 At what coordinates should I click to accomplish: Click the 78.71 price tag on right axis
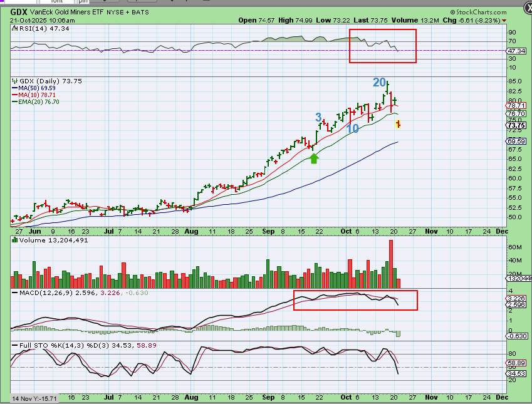click(516, 105)
